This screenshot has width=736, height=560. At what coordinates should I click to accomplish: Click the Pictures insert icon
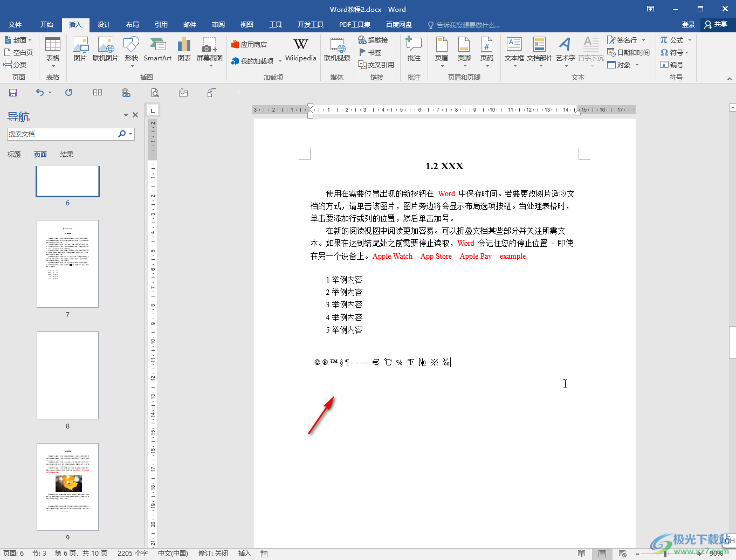[80, 50]
